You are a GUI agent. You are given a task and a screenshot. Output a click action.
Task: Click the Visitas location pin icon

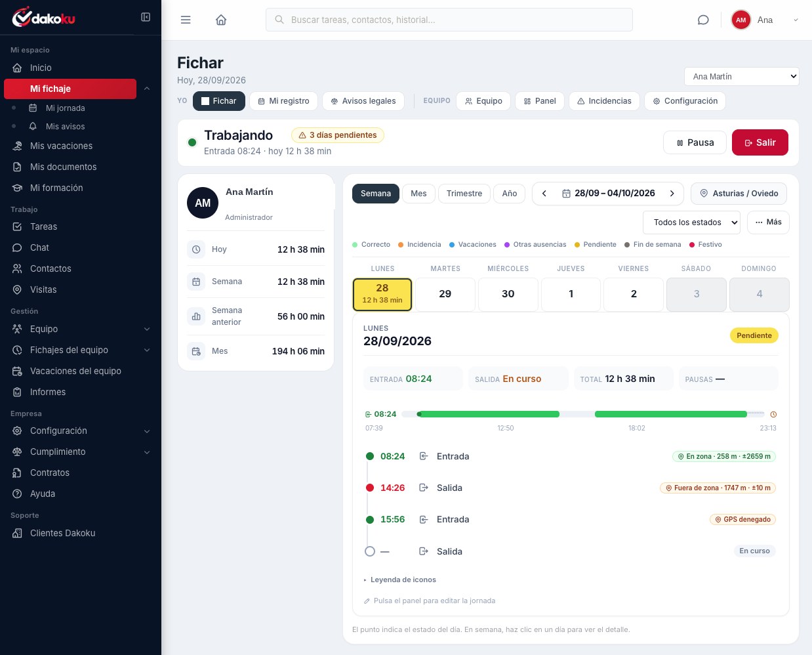coord(18,289)
